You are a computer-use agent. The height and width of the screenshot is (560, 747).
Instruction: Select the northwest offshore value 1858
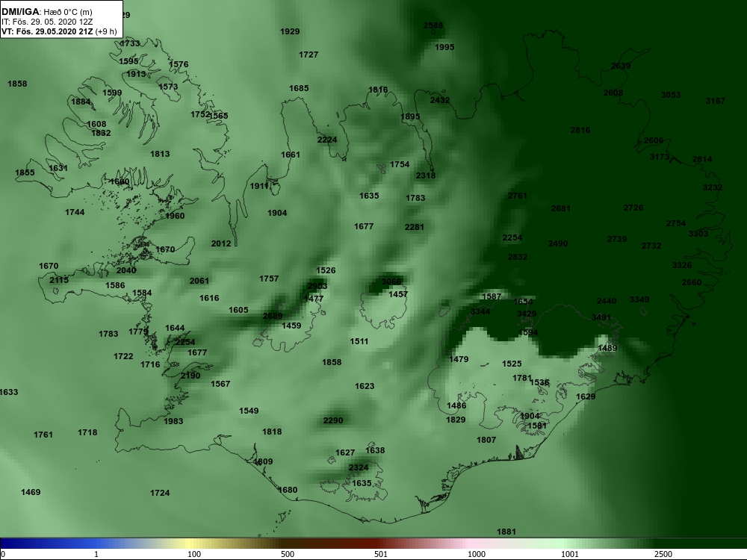pyautogui.click(x=17, y=84)
